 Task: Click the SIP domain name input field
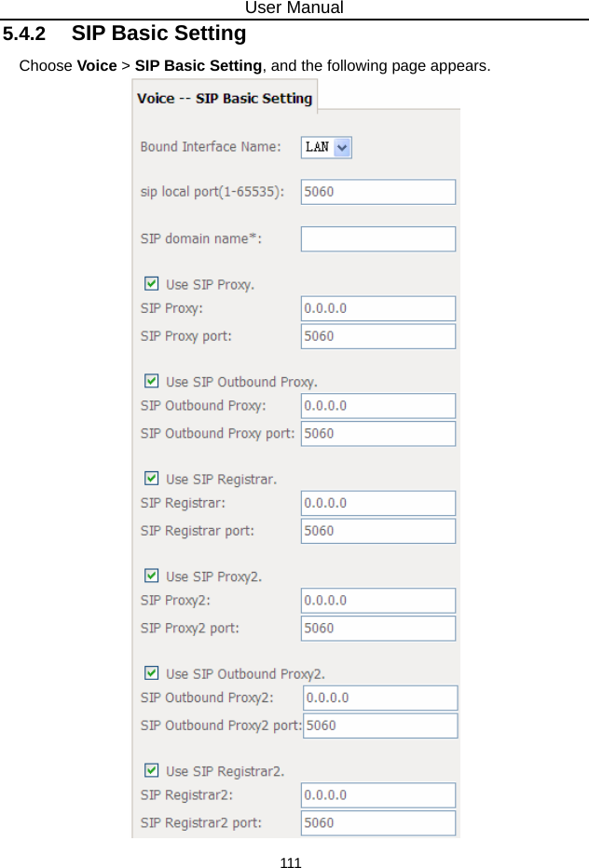click(x=378, y=238)
